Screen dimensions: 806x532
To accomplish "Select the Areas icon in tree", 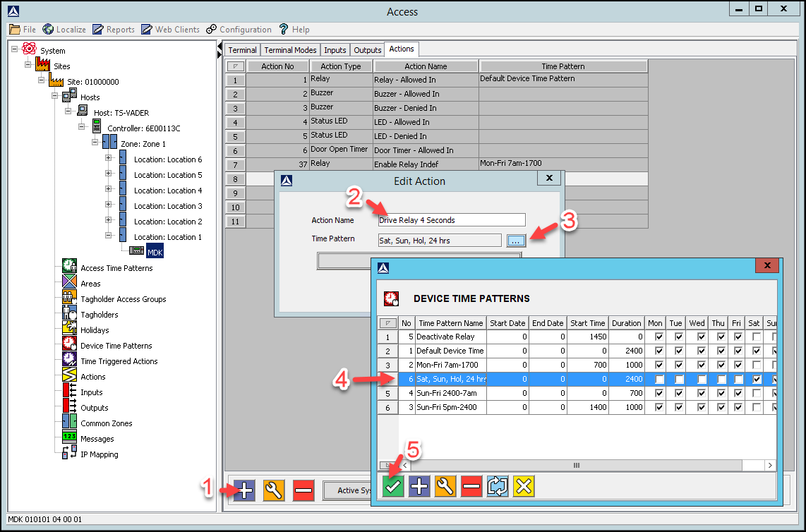I will pos(69,282).
